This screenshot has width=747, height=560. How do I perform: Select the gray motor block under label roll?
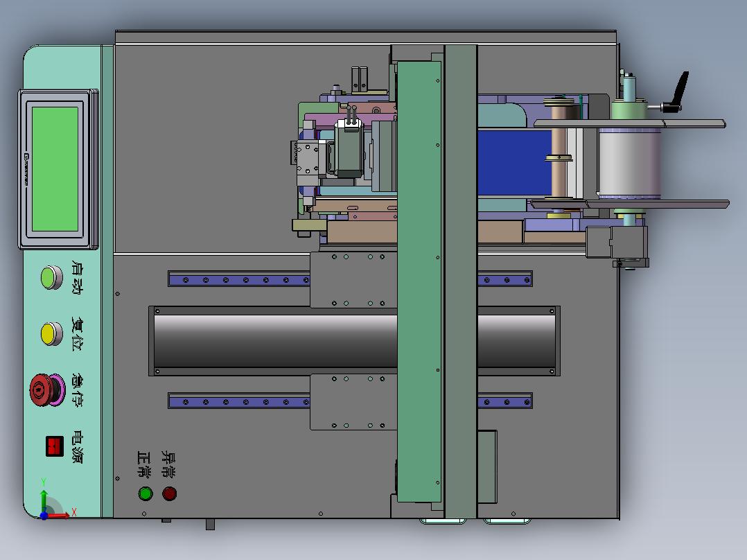(617, 242)
